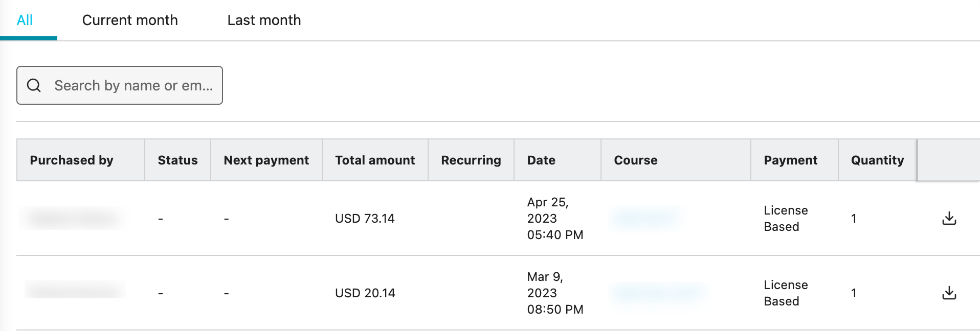Viewport: 980px width, 331px height.
Task: Open the blurred course link dated Mar 9
Action: [659, 293]
